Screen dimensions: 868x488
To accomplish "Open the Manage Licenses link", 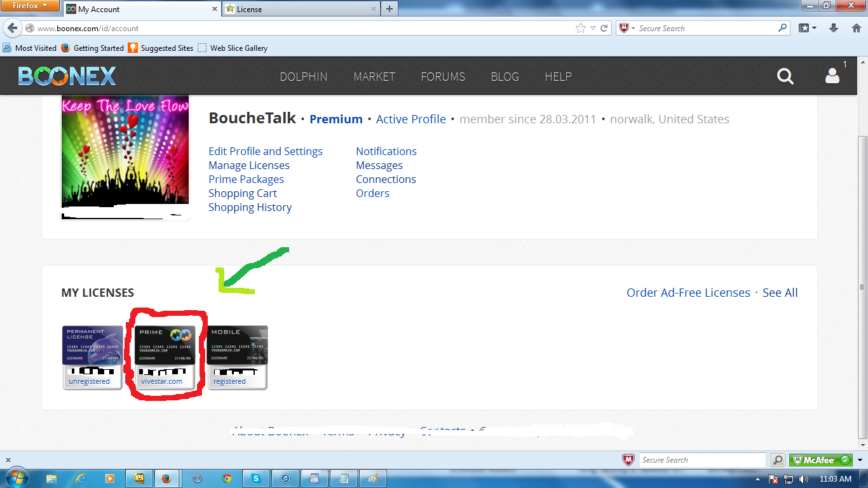I will pos(249,165).
